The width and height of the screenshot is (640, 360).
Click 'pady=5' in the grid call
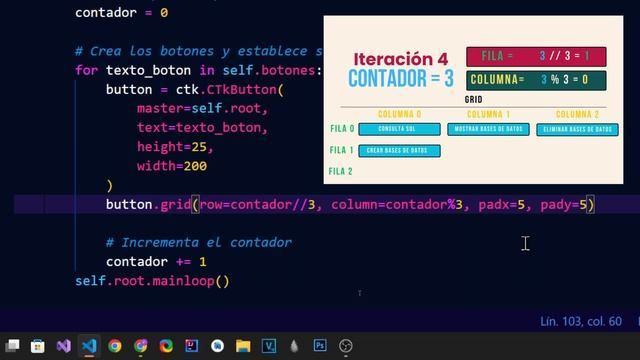[x=564, y=204]
